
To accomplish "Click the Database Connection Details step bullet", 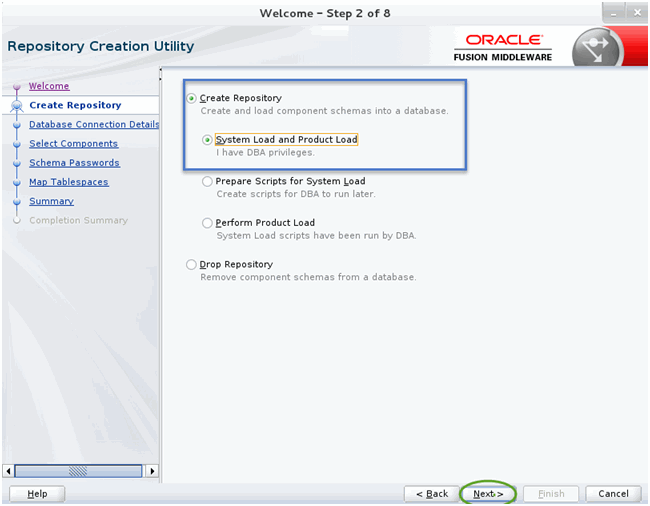I will [x=17, y=125].
